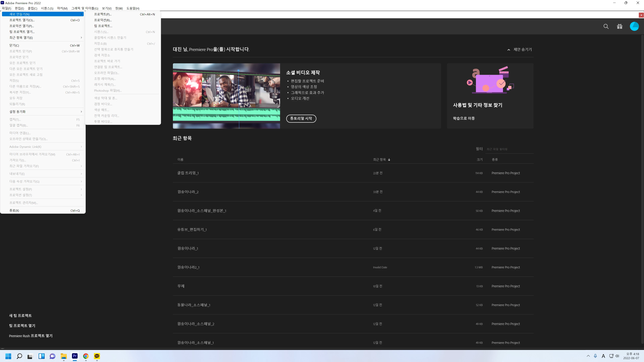Click the social video tutorial thumbnail

(226, 96)
